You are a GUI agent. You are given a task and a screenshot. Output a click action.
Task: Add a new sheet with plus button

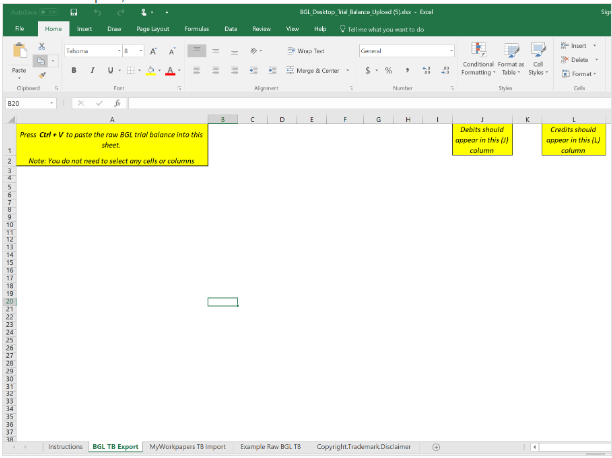[436, 446]
